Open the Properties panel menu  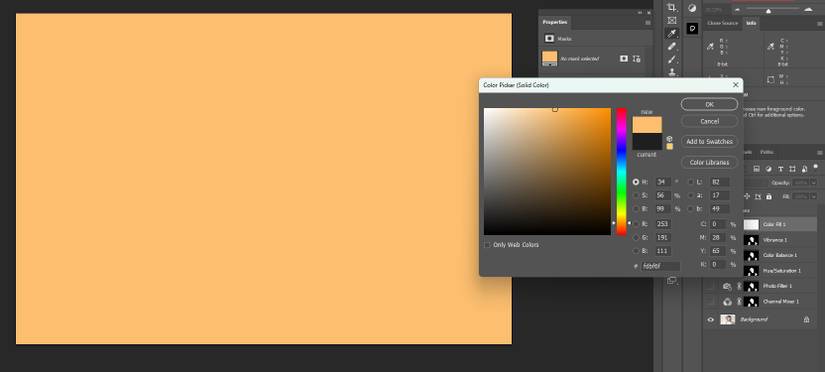[648, 23]
